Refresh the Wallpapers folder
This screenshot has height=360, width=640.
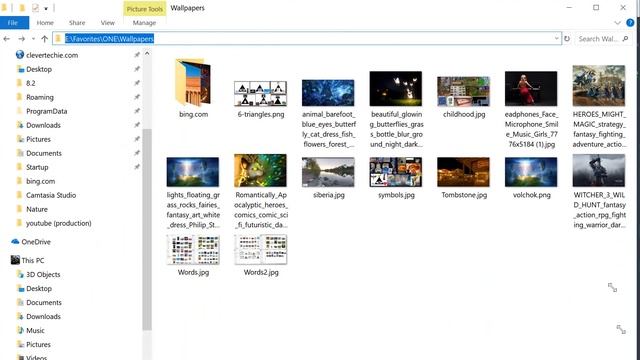[x=567, y=39]
